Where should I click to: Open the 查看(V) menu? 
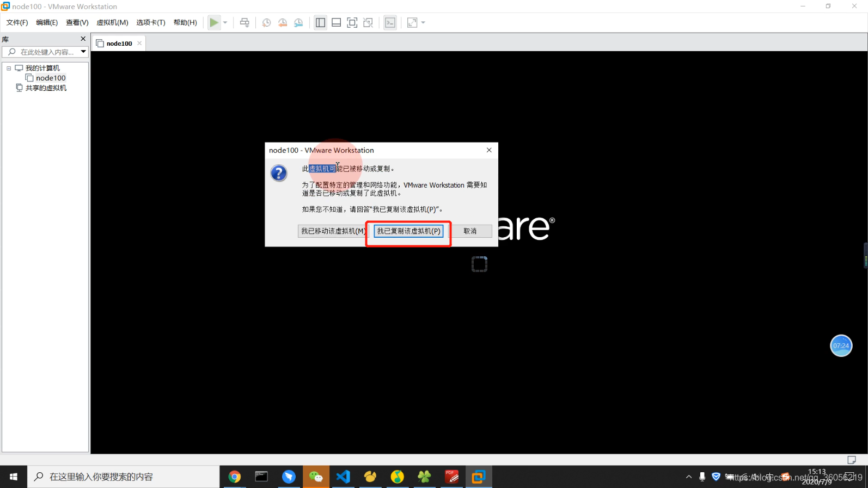pyautogui.click(x=77, y=22)
